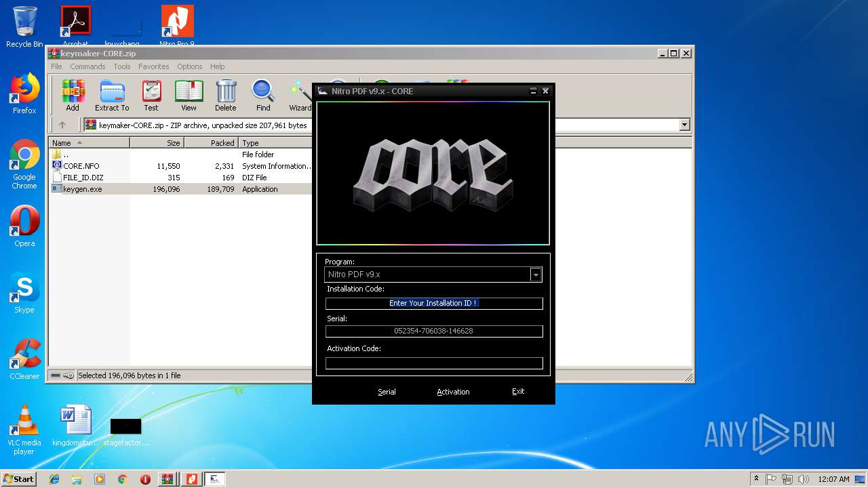The width and height of the screenshot is (868, 488).
Task: Click the Installation Code input field
Action: (434, 303)
